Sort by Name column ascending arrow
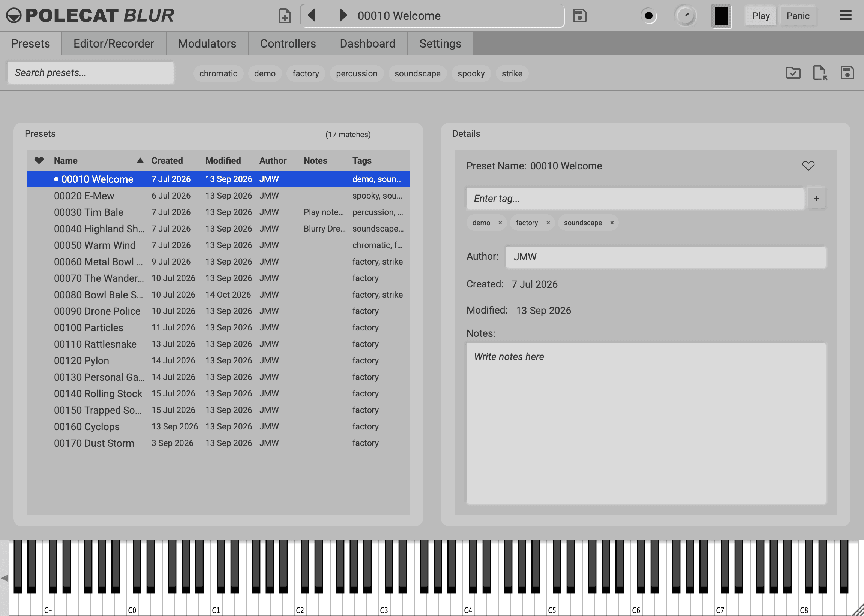The width and height of the screenshot is (864, 616). 140,160
